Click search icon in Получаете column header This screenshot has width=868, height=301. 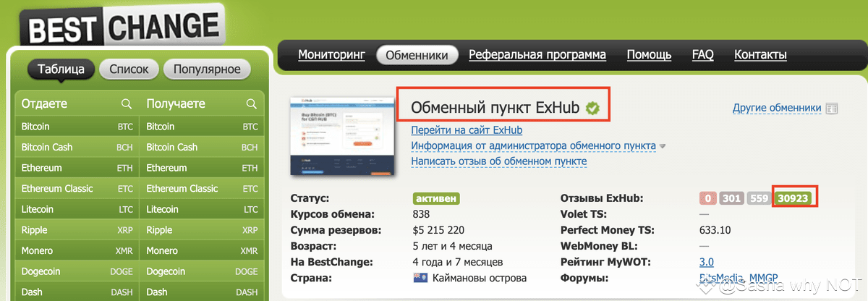pyautogui.click(x=252, y=103)
